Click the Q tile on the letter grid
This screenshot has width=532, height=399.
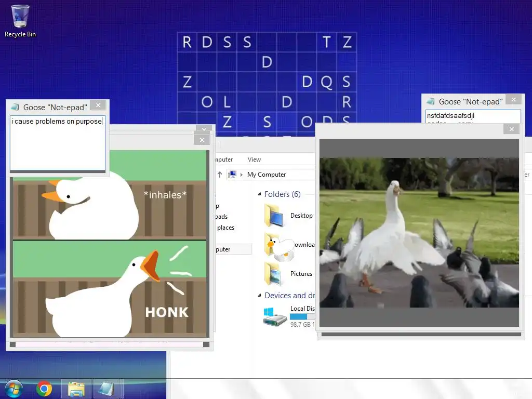click(326, 82)
